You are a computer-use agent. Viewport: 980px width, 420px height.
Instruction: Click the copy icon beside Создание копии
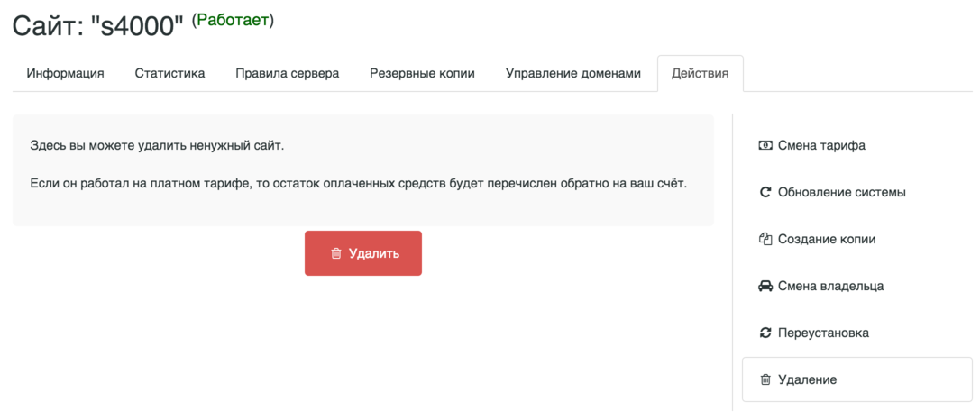tap(765, 239)
